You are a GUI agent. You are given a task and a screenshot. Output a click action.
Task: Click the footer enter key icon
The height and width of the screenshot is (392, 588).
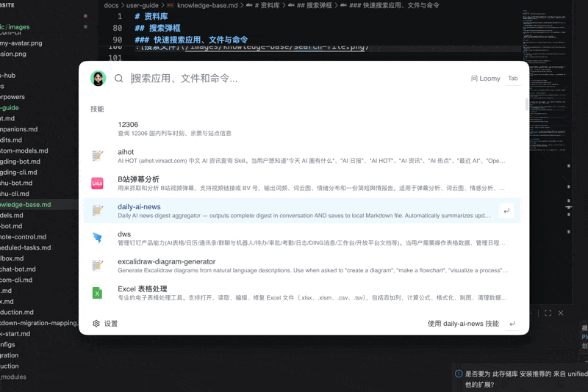click(512, 324)
